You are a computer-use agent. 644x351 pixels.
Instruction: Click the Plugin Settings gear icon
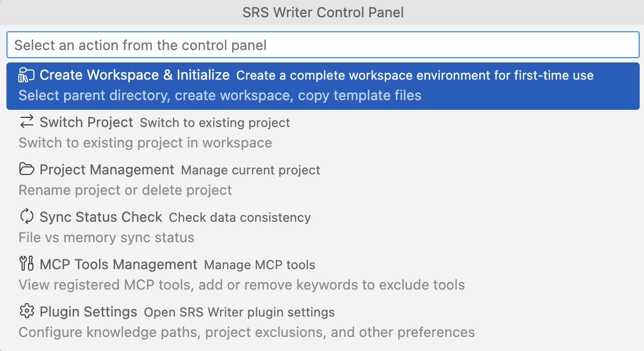point(27,311)
